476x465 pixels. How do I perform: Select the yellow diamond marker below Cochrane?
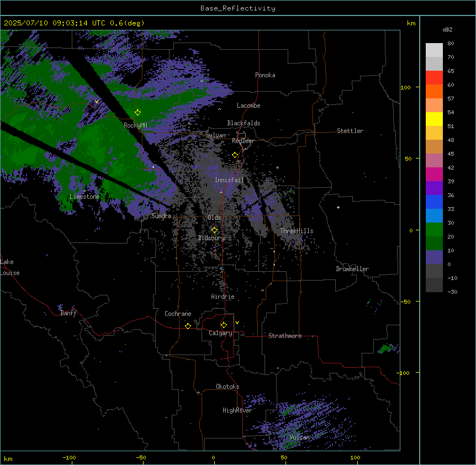[188, 326]
